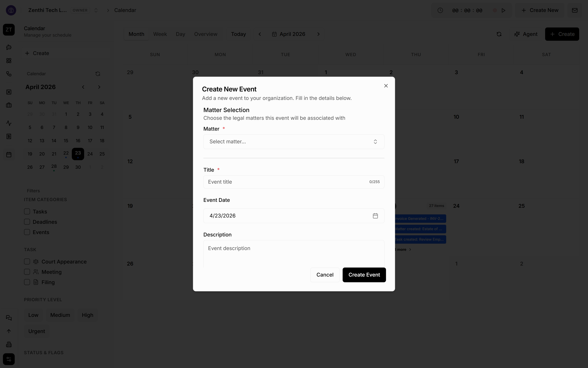Viewport: 588px width, 368px height.
Task: Cancel the new event dialog
Action: [325, 275]
